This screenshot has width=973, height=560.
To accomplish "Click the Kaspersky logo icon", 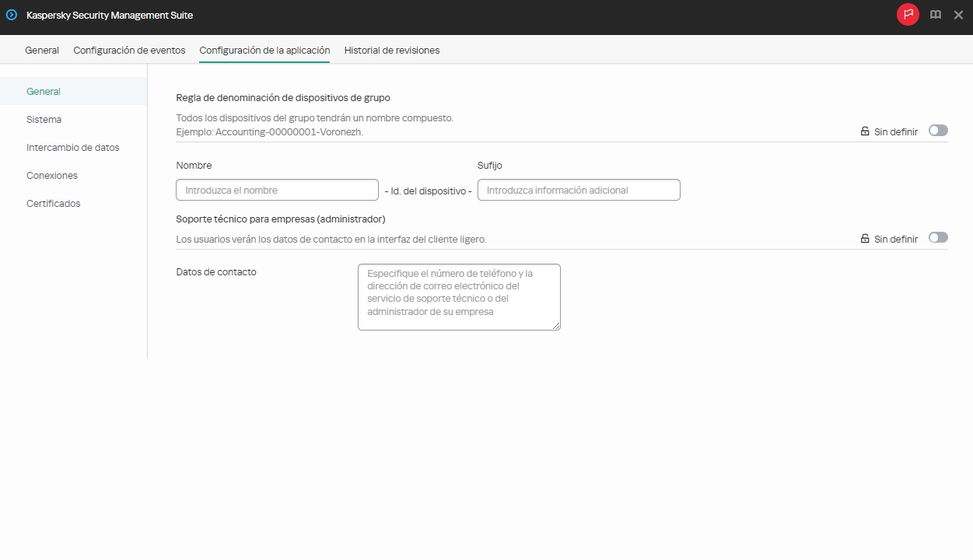I will coord(10,15).
